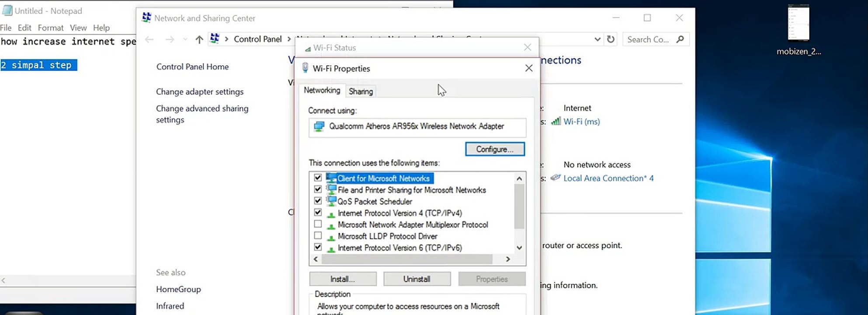Open the Infrared link

pyautogui.click(x=170, y=306)
